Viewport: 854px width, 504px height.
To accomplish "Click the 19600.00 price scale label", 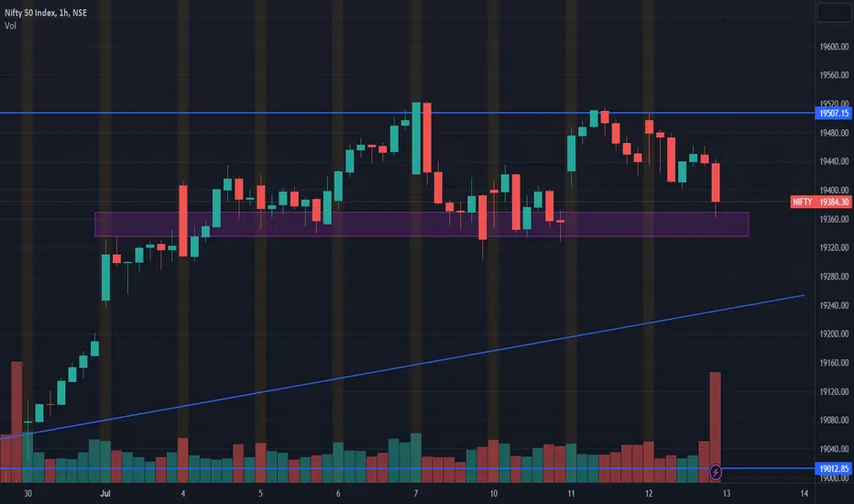I will point(834,47).
